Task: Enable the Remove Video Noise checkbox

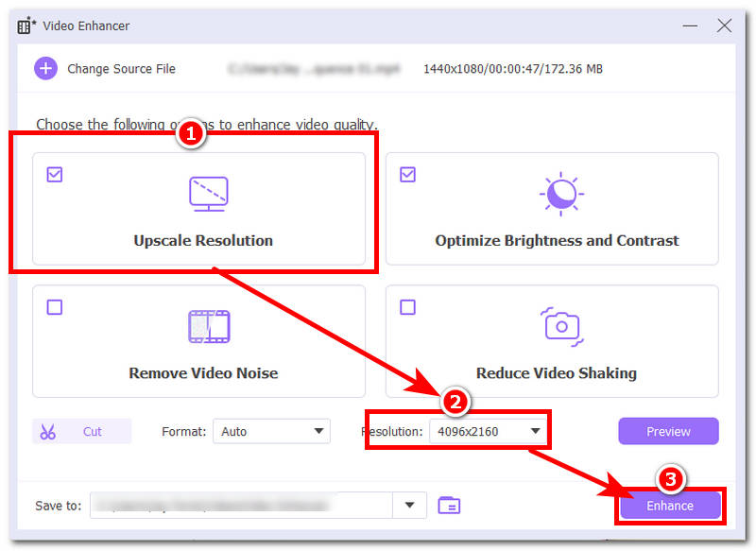Action: (55, 307)
